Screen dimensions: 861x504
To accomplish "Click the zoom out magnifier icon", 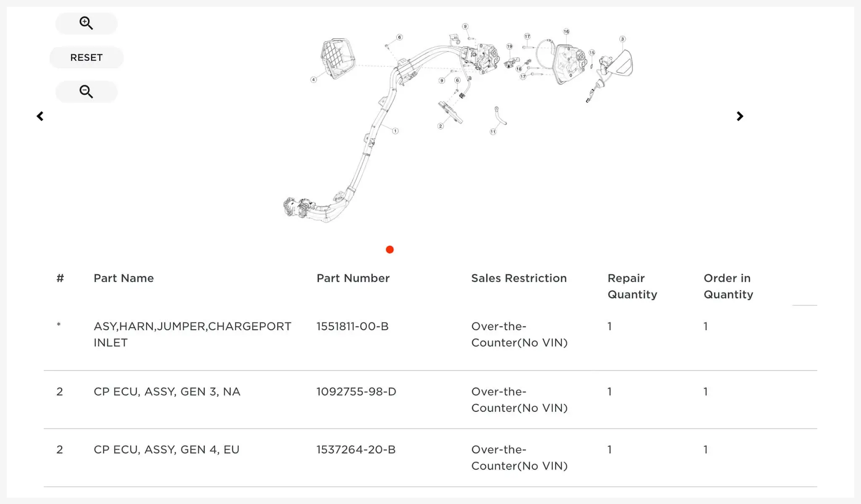I will pyautogui.click(x=86, y=91).
